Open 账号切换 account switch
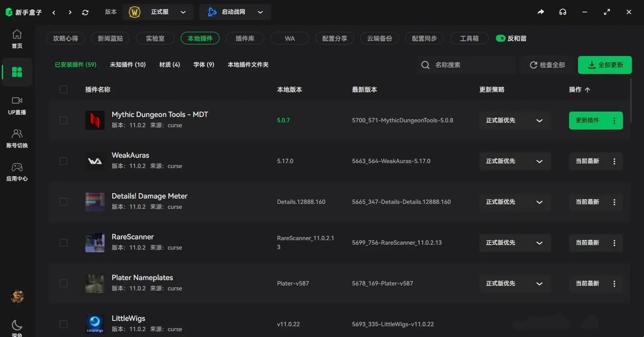Viewport: 644px width, 337px height. (17, 138)
